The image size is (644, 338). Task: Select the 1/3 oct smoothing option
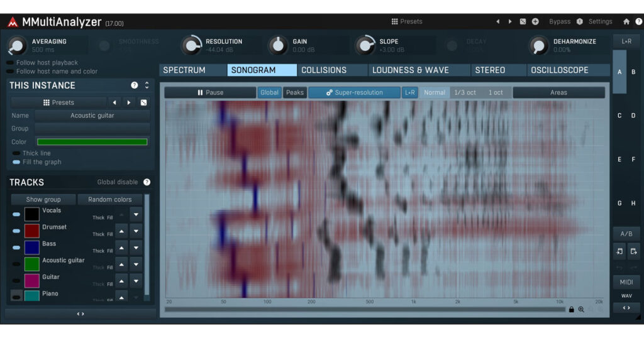(465, 93)
